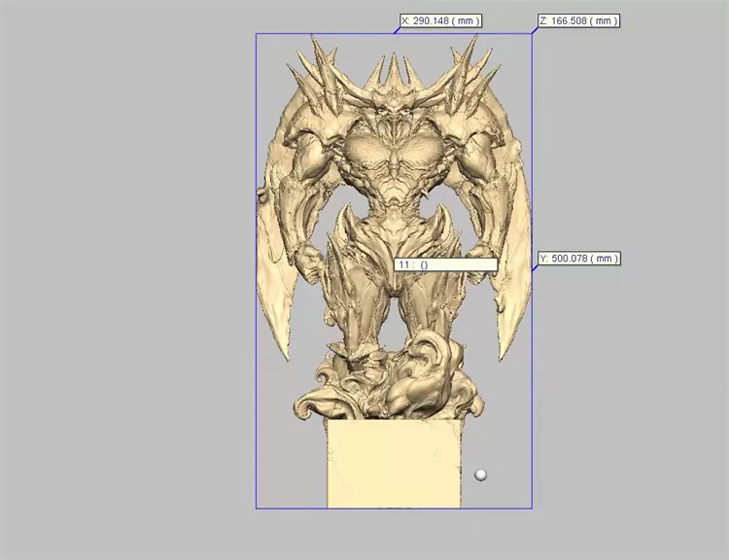729x560 pixels.
Task: Select the small white sphere handle
Action: click(480, 474)
